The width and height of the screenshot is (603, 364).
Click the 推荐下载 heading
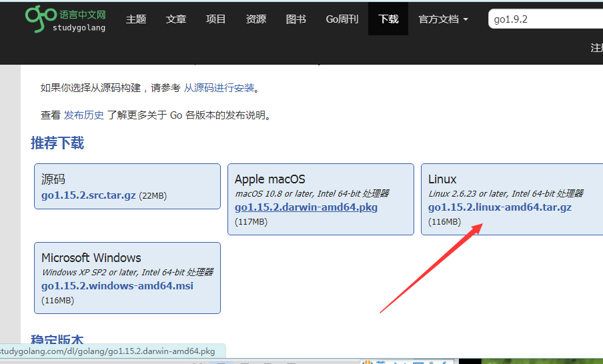57,143
